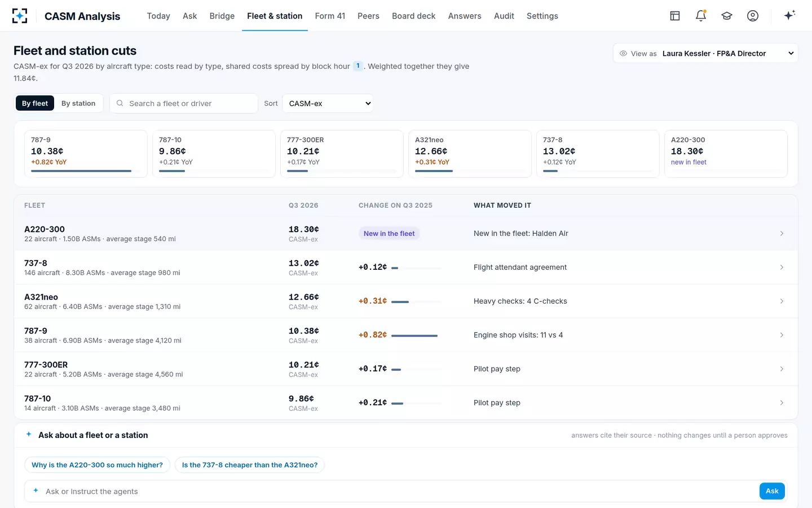Open the Peers tab
The image size is (812, 508).
coord(368,16)
